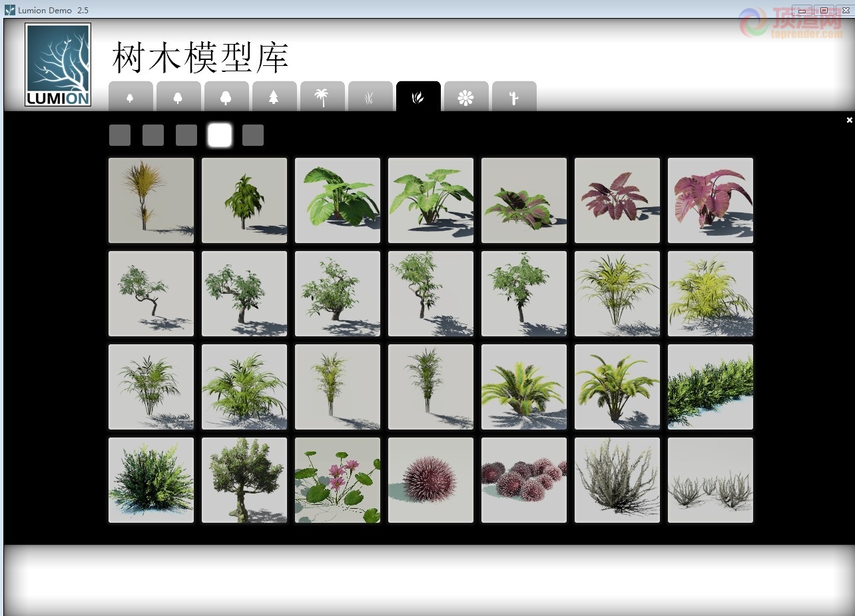
Task: Maximize the Lumion Demo window
Action: click(824, 10)
